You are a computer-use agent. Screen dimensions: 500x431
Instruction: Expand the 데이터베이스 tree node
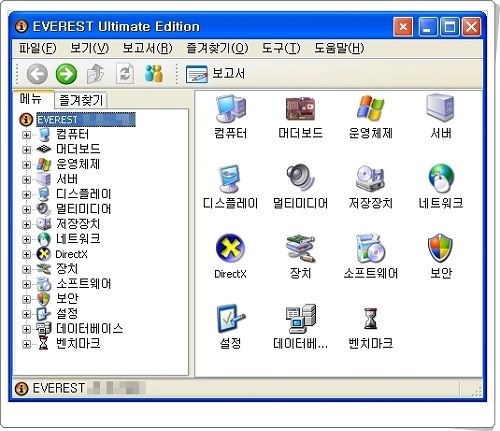tap(26, 329)
